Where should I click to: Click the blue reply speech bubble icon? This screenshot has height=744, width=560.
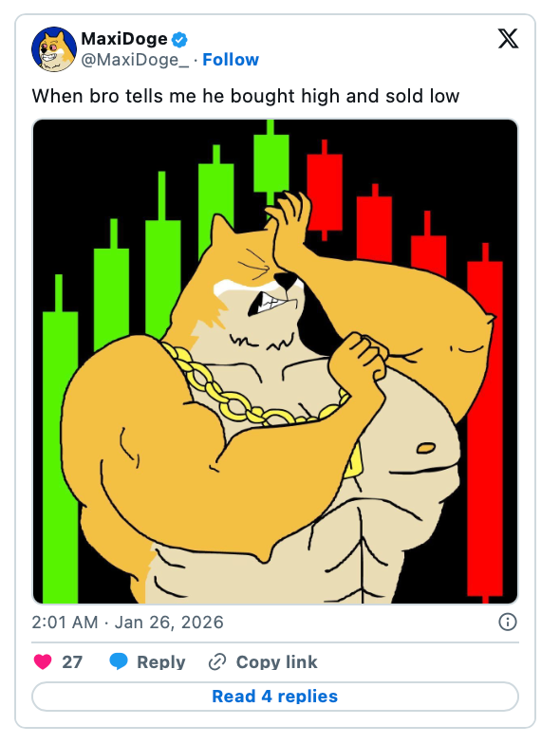(119, 661)
